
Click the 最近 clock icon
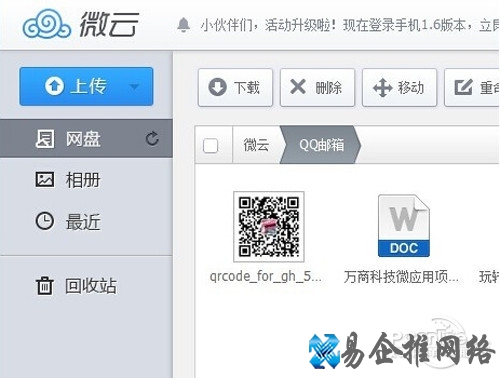[x=45, y=221]
